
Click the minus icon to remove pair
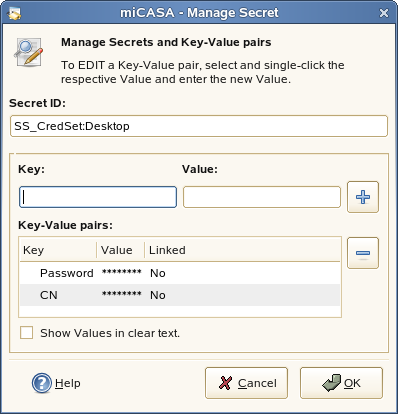pyautogui.click(x=363, y=253)
